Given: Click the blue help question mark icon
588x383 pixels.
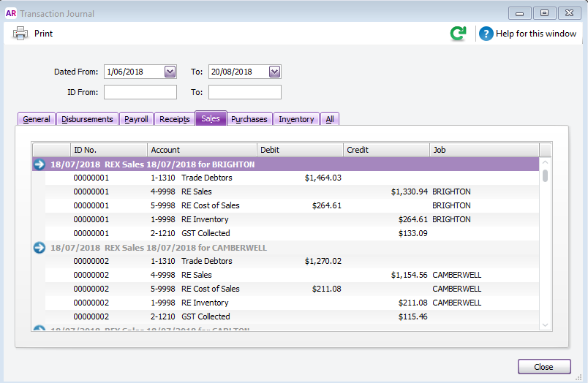Looking at the screenshot, I should (486, 34).
